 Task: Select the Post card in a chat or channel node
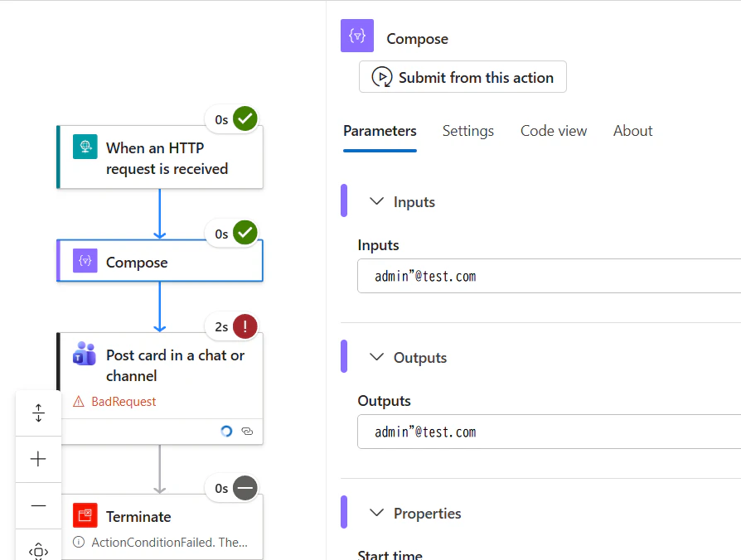174,365
